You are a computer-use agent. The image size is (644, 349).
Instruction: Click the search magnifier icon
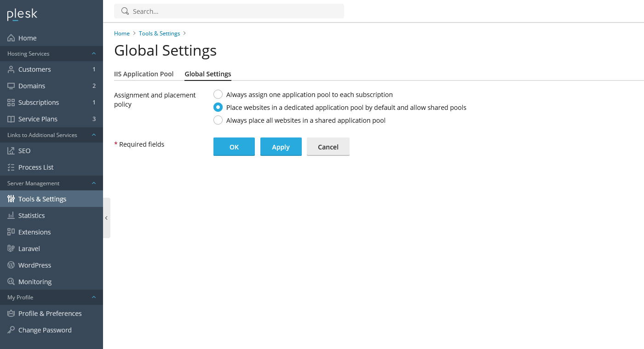point(125,11)
